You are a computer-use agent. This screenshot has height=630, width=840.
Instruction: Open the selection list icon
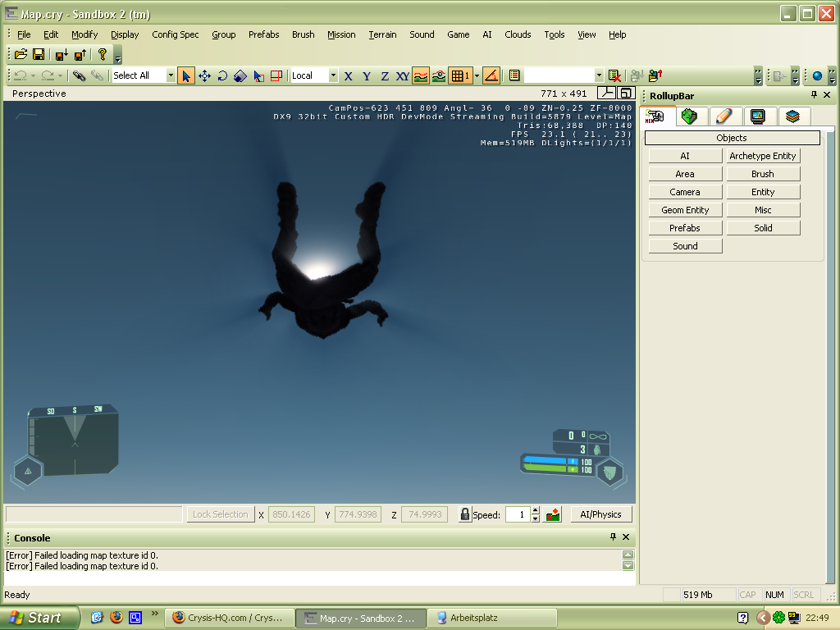(514, 75)
